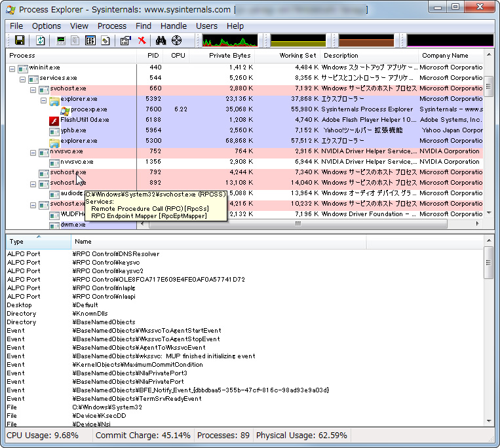Sort handles by Name column header
This screenshot has width=500, height=448.
coord(219,242)
